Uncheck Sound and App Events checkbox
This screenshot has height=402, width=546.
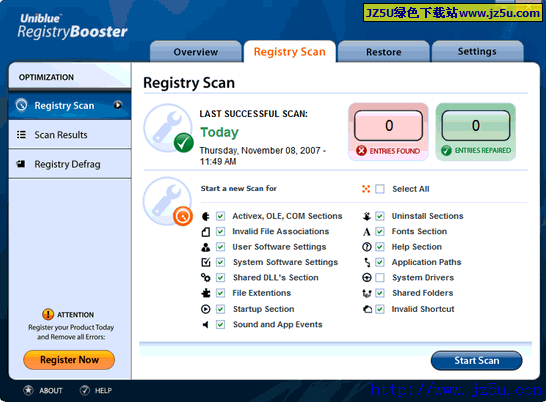(220, 325)
